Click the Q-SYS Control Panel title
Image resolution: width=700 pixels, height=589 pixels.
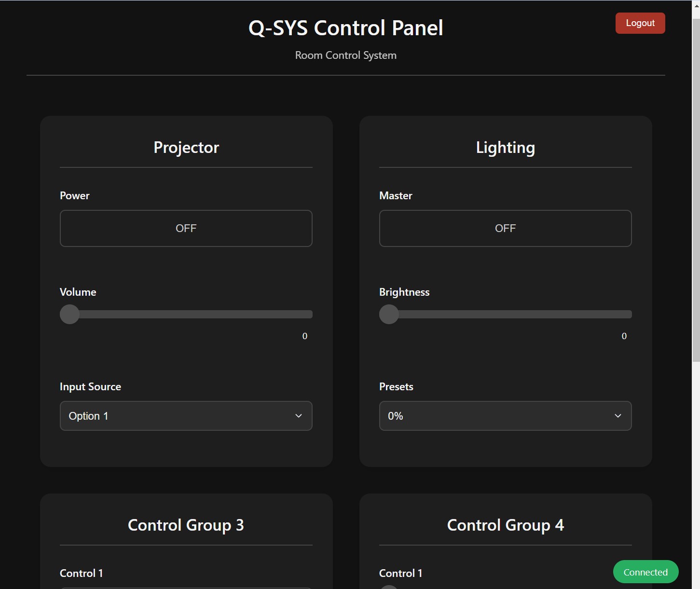(x=345, y=27)
